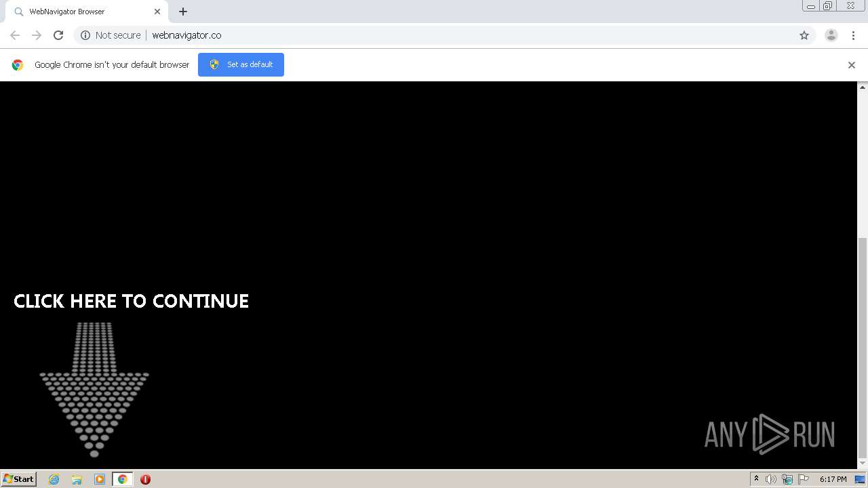Open the volume speaker tray icon

point(771,479)
